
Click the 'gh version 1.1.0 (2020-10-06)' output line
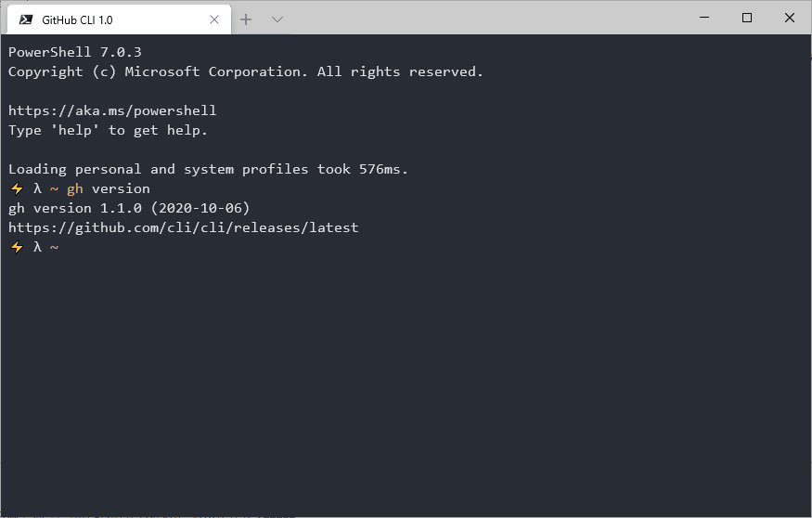(129, 208)
